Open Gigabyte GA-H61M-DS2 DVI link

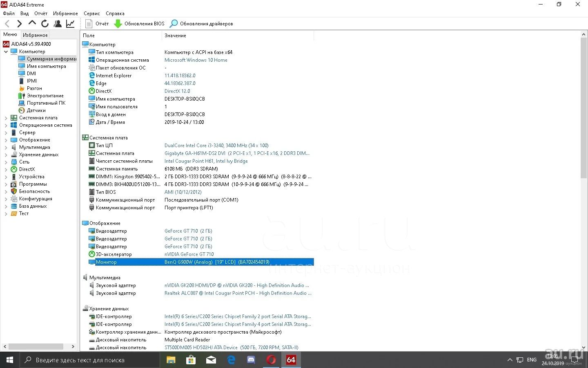237,153
